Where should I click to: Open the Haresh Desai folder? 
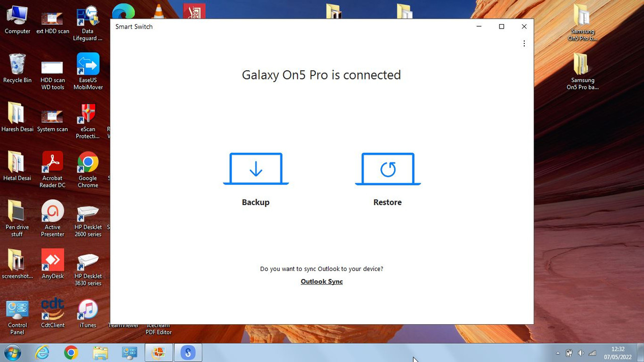pyautogui.click(x=17, y=118)
